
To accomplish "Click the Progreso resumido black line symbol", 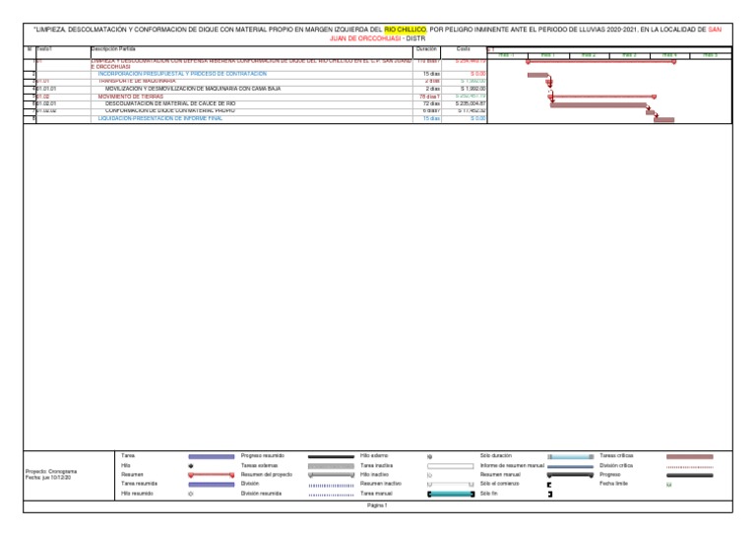I will pos(331,456).
